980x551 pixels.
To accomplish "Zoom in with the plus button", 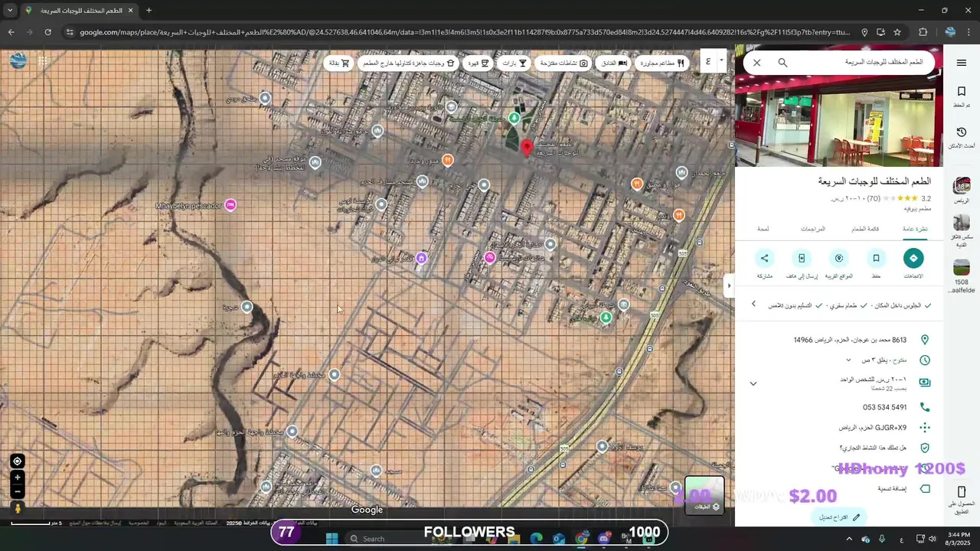I will [x=17, y=478].
